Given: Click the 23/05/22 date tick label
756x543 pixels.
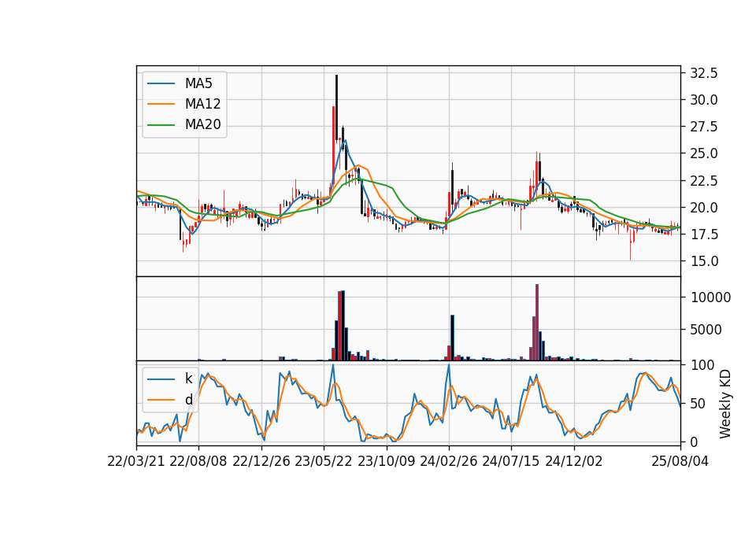Looking at the screenshot, I should pyautogui.click(x=324, y=461).
